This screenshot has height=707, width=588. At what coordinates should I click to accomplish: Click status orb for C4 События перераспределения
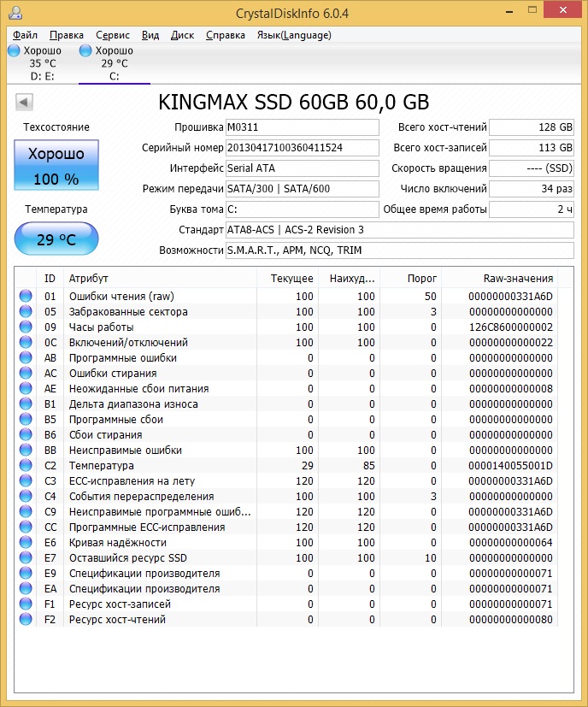click(26, 496)
